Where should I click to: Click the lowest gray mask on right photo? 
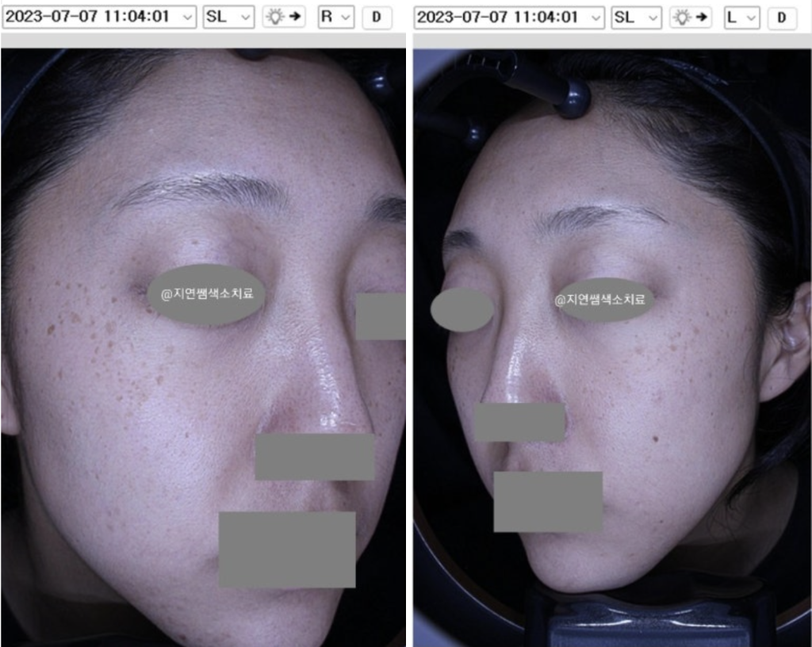pyautogui.click(x=548, y=502)
